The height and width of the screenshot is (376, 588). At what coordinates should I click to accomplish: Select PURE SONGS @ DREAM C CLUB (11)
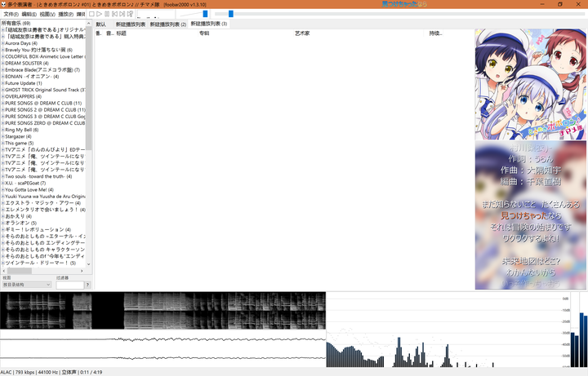[x=43, y=104]
